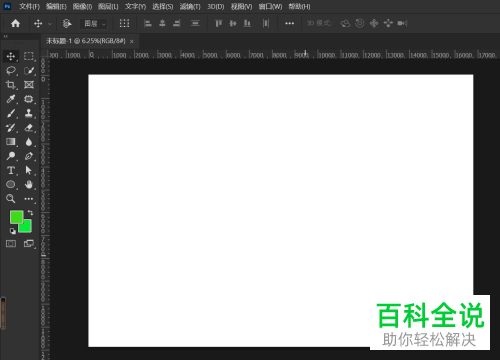The image size is (500, 360).
Task: Open the 图像(I) menu
Action: (x=82, y=6)
